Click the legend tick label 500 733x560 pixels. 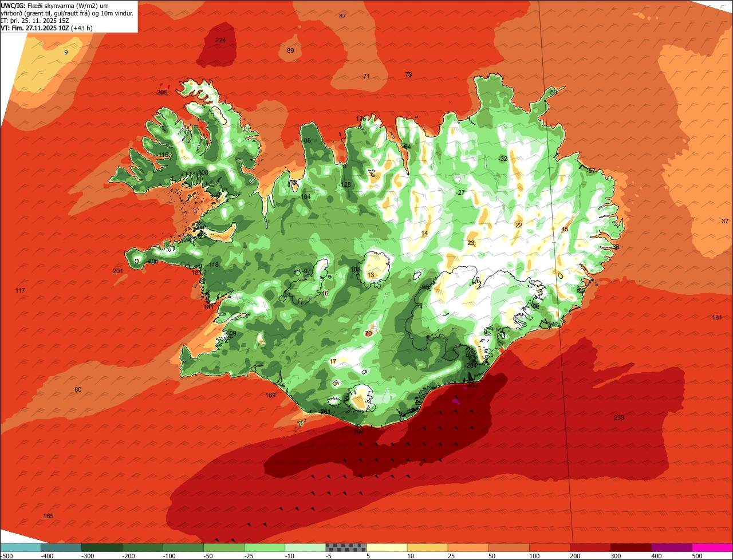coord(697,555)
